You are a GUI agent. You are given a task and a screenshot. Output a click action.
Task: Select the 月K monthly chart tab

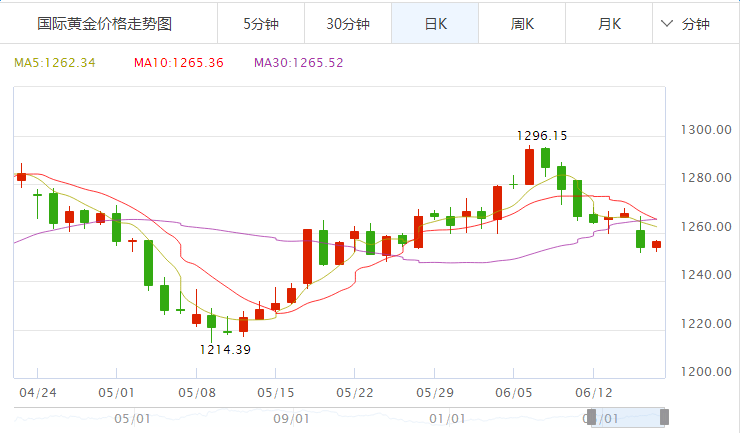(609, 24)
